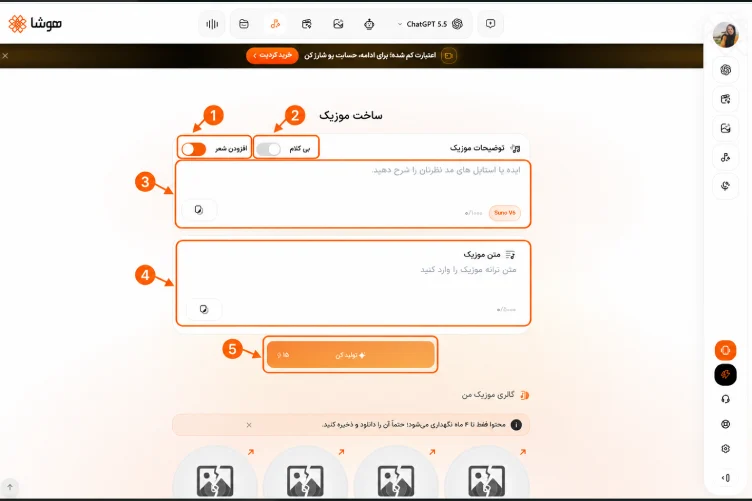The image size is (752, 501).
Task: Open the archive folder icon in top bar
Action: [244, 24]
